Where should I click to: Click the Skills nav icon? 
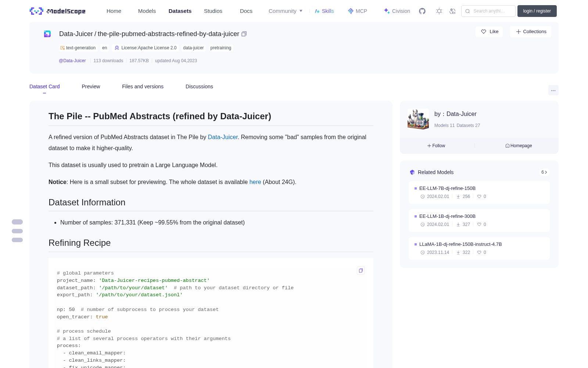pos(317,11)
